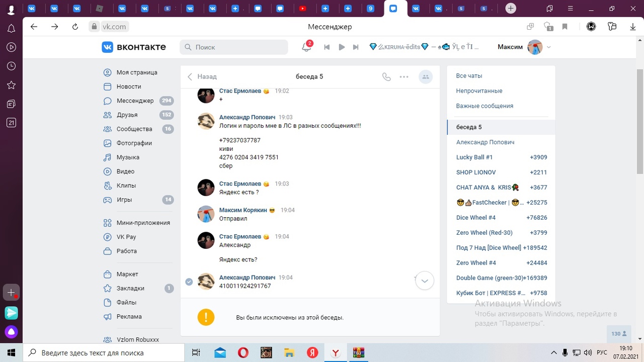Play the music track in header
Viewport: 644px width, 362px height.
(x=342, y=47)
